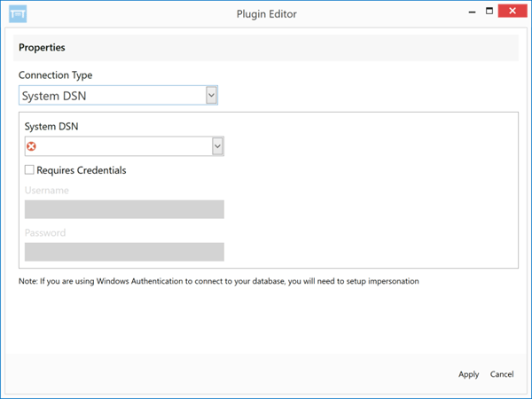Click the Plugin Editor app icon
The width and height of the screenshot is (532, 399).
coord(18,14)
